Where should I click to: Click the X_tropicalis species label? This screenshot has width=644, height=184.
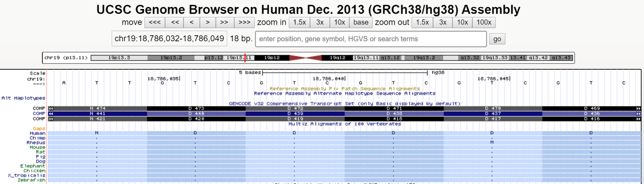27,175
